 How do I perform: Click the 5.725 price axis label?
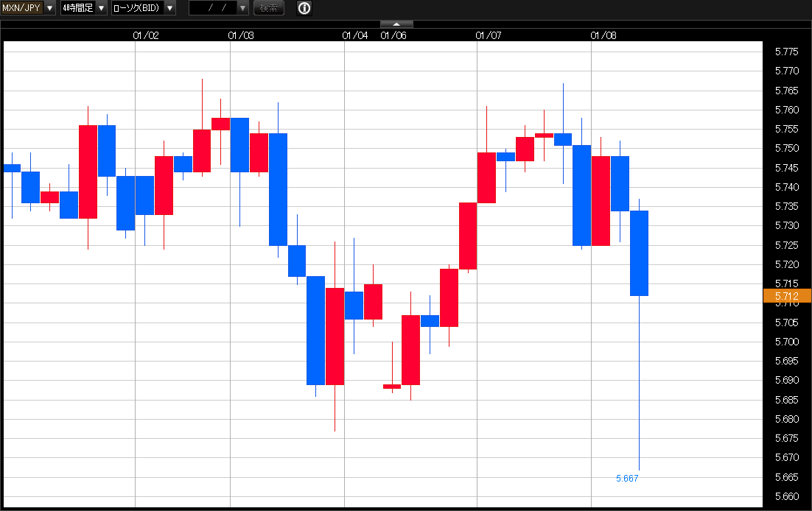coord(787,245)
